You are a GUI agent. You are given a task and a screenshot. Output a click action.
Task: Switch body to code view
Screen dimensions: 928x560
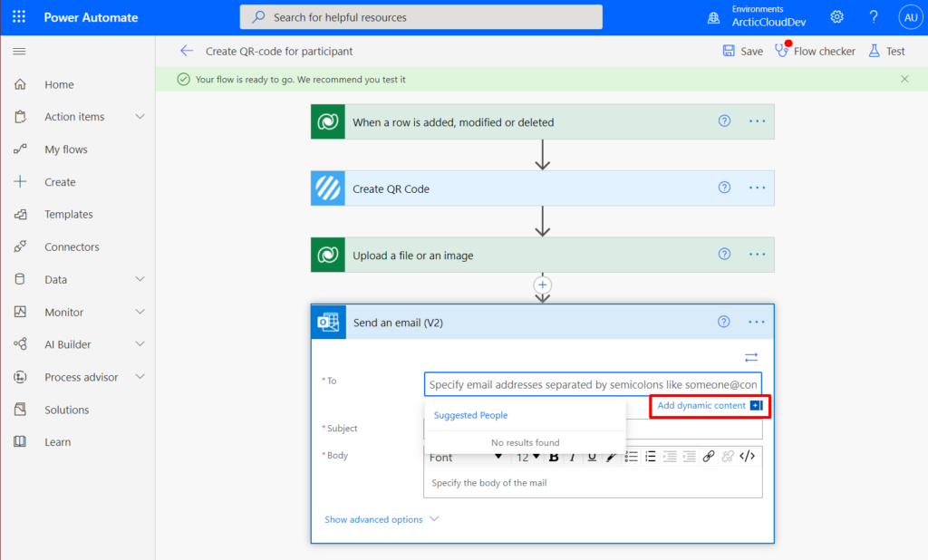(x=748, y=456)
